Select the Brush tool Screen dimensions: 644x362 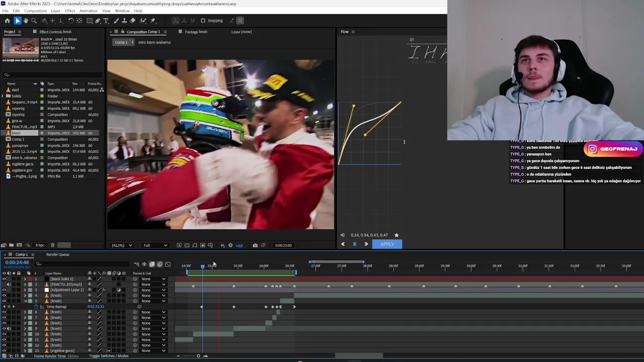pos(116,21)
